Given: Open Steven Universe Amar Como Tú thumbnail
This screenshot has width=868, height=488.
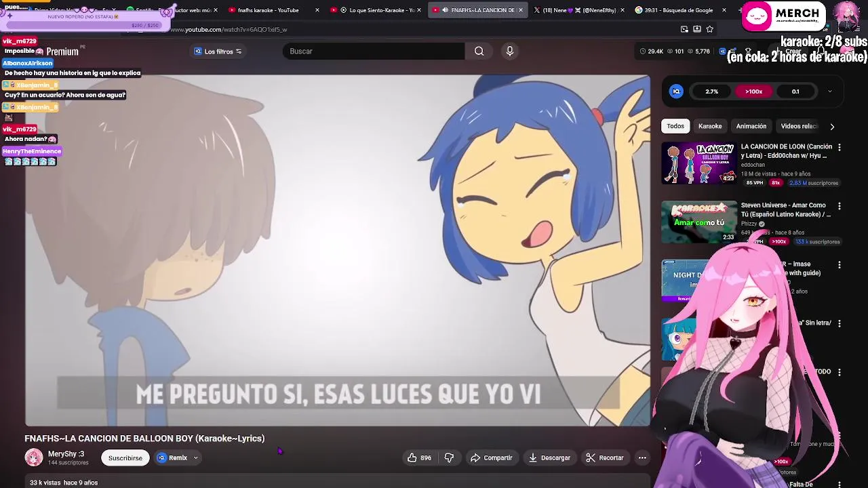Looking at the screenshot, I should click(699, 222).
